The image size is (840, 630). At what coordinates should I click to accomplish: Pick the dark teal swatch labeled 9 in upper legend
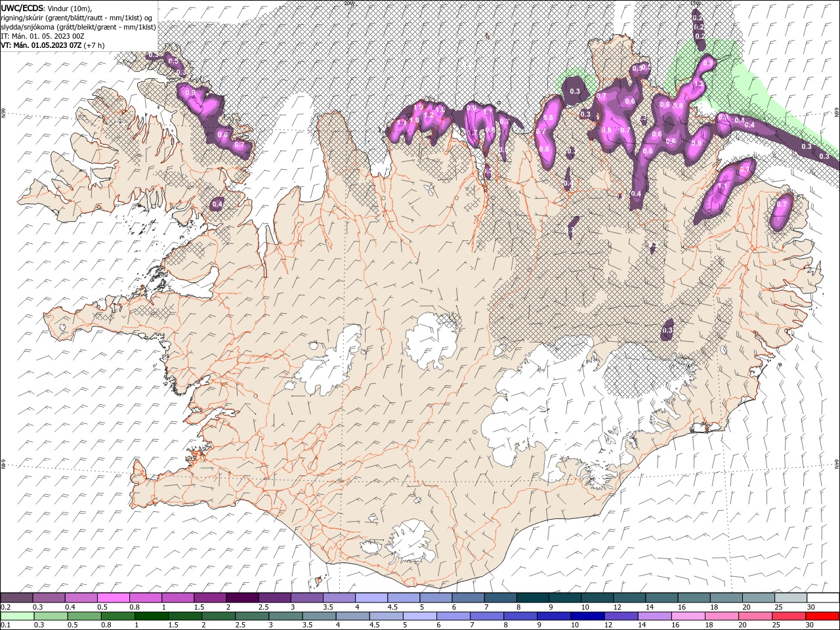click(564, 598)
